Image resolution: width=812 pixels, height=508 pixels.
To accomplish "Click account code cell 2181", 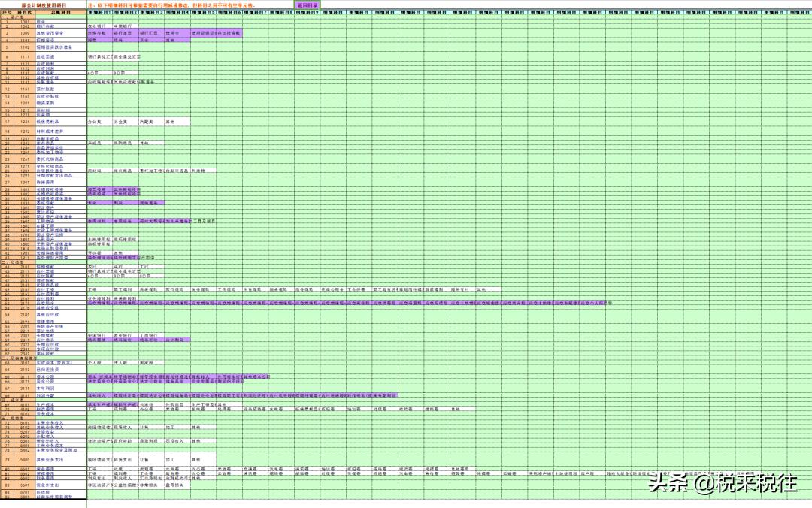I will click(x=25, y=314).
